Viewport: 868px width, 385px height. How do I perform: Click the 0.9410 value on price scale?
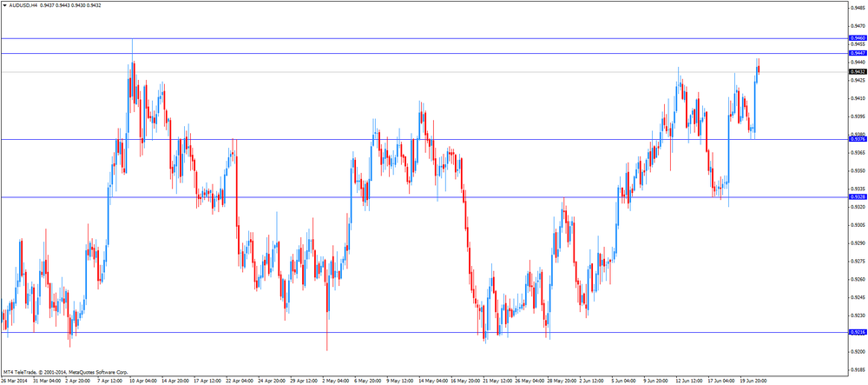[858, 98]
